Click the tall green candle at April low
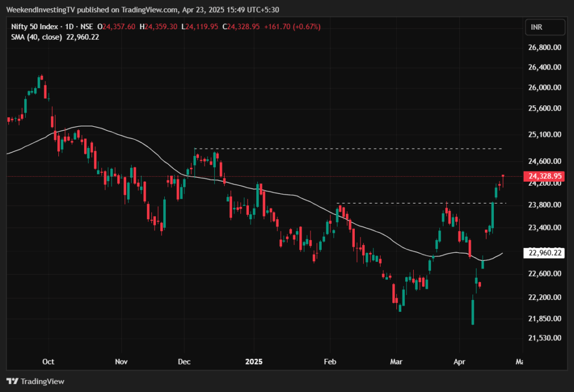Screen dimensions: 574x392 click(x=473, y=312)
